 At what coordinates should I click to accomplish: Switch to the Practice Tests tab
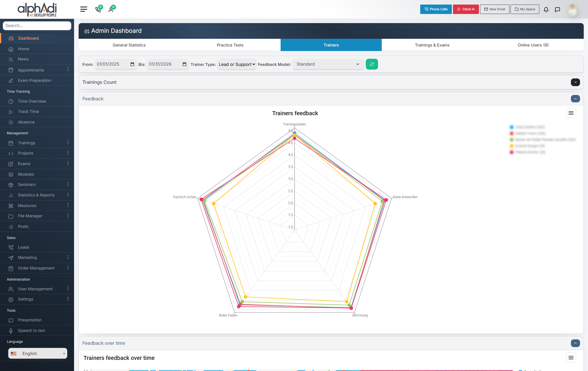[230, 45]
